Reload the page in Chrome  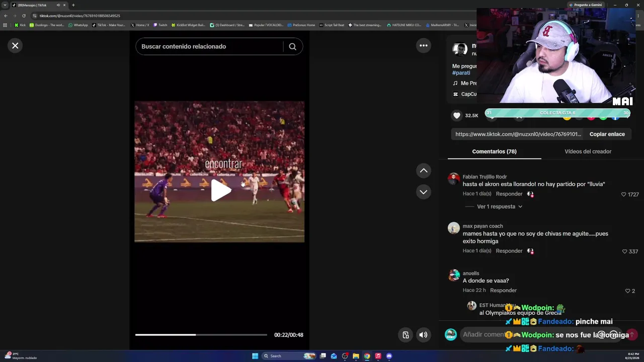(23, 16)
